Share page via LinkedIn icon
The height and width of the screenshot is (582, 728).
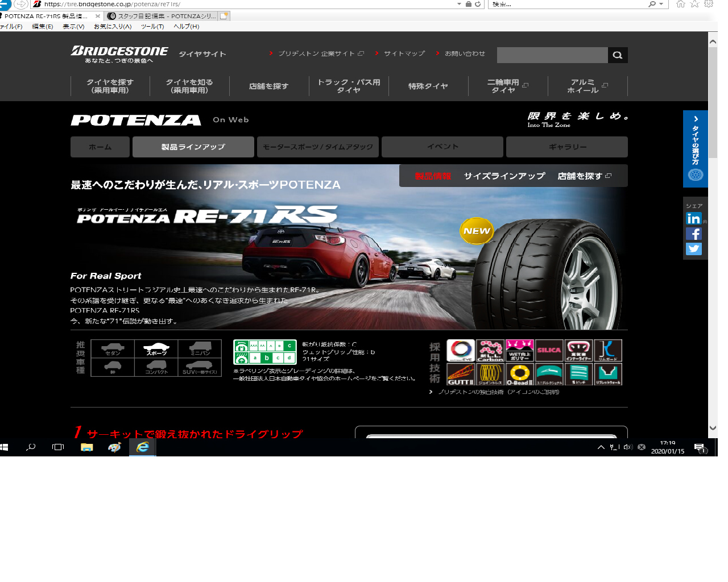coord(693,219)
